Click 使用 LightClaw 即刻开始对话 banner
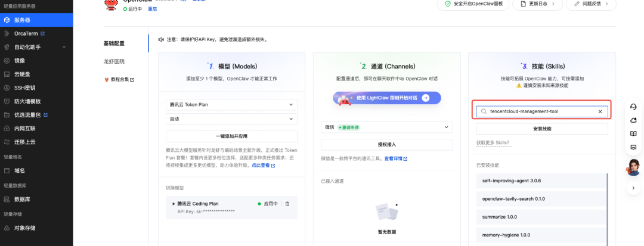This screenshot has height=246, width=644. [x=386, y=98]
